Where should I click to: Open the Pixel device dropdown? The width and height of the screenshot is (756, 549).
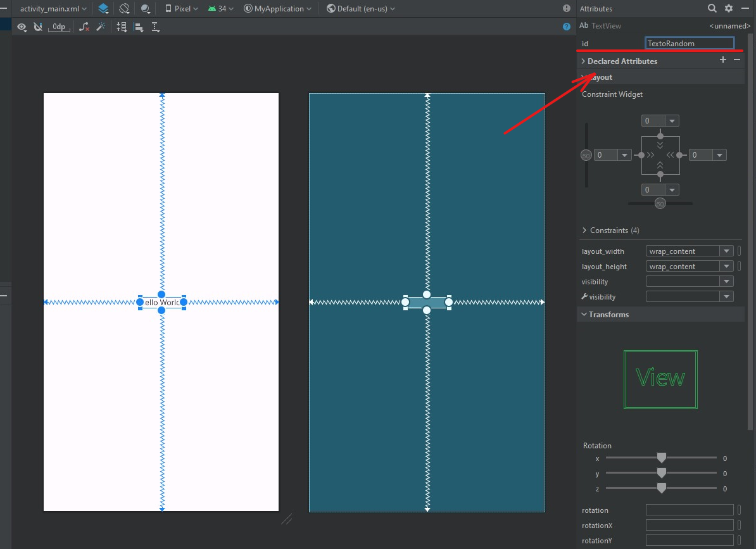pos(182,9)
